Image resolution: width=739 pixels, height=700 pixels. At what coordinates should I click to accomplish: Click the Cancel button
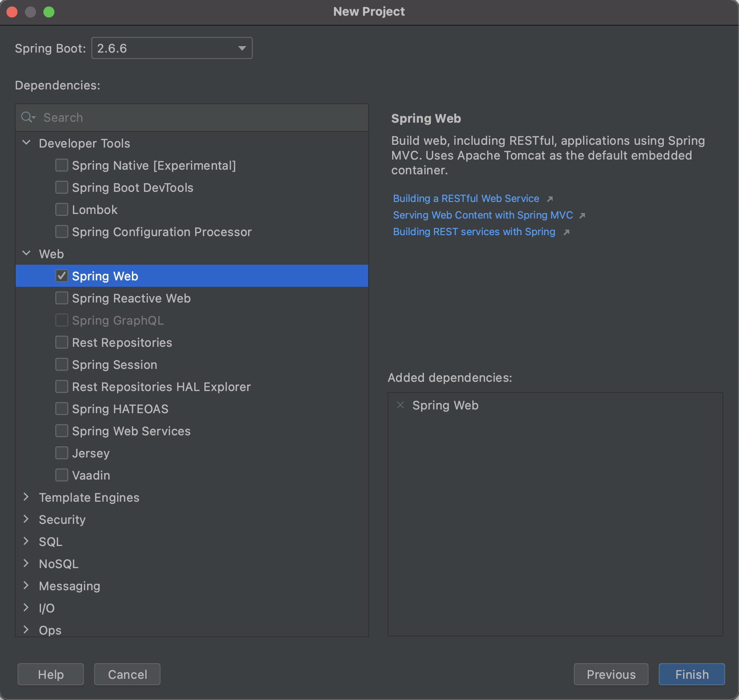tap(127, 674)
